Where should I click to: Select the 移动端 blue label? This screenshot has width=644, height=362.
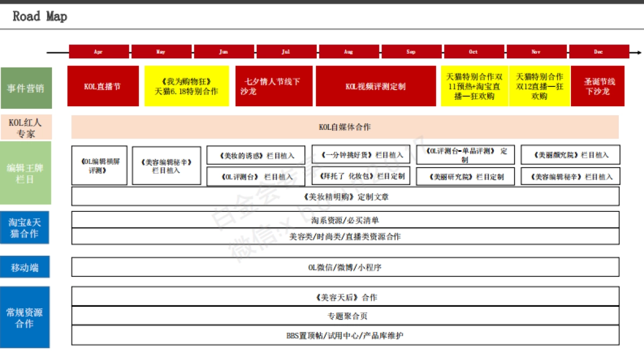(25, 267)
